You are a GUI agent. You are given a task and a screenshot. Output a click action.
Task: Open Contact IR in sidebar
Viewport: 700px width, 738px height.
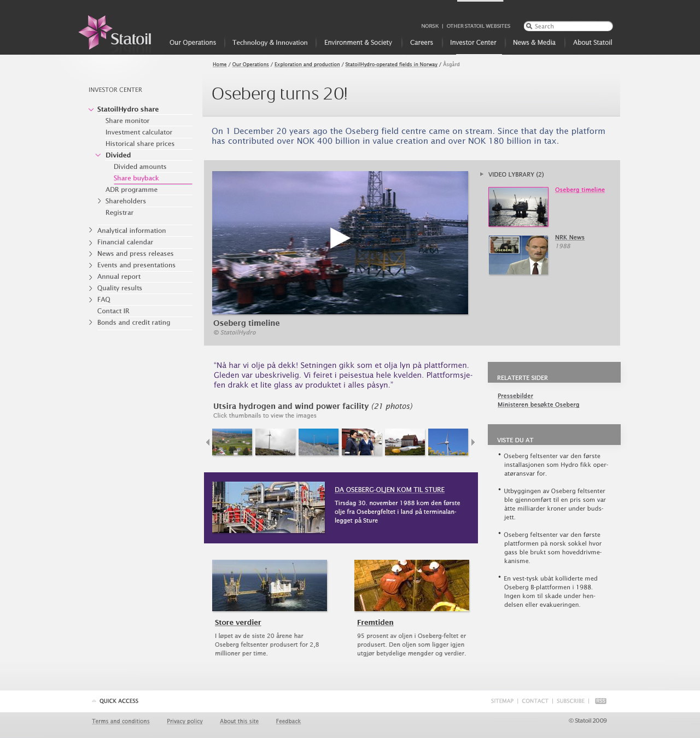pyautogui.click(x=113, y=311)
